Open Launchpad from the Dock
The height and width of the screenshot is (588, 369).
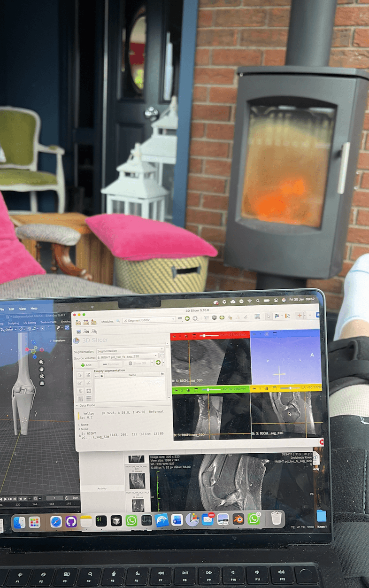(x=34, y=522)
